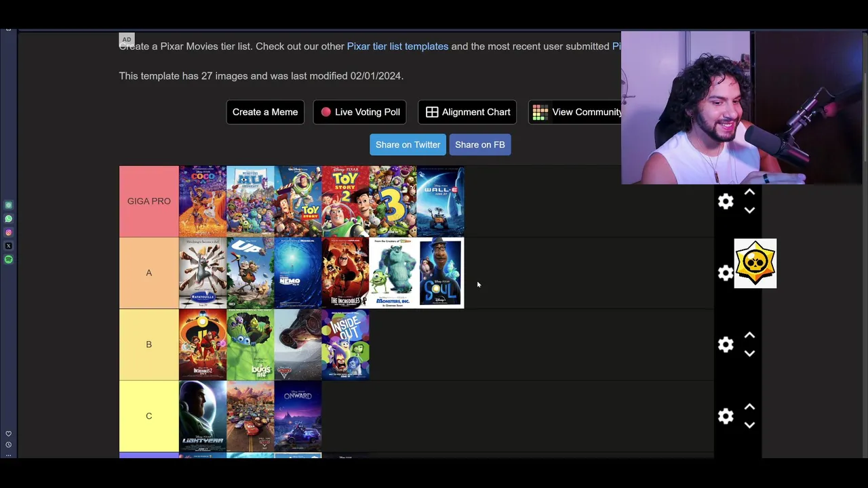Select the first Toy Story poster
This screenshot has width=868, height=488.
point(298,201)
